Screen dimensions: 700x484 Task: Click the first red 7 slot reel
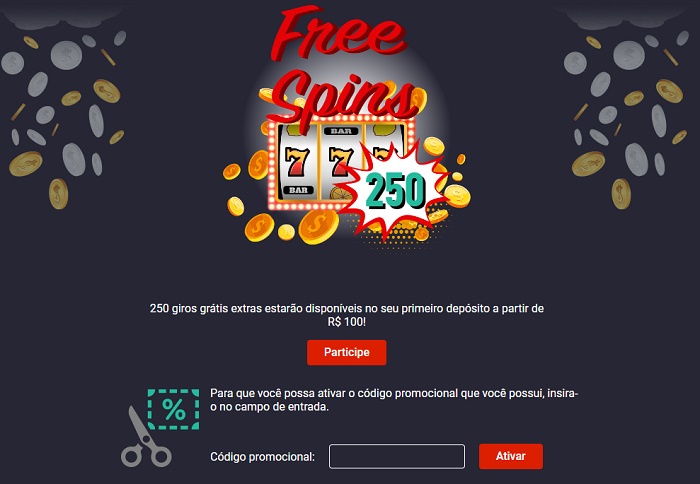pos(297,162)
